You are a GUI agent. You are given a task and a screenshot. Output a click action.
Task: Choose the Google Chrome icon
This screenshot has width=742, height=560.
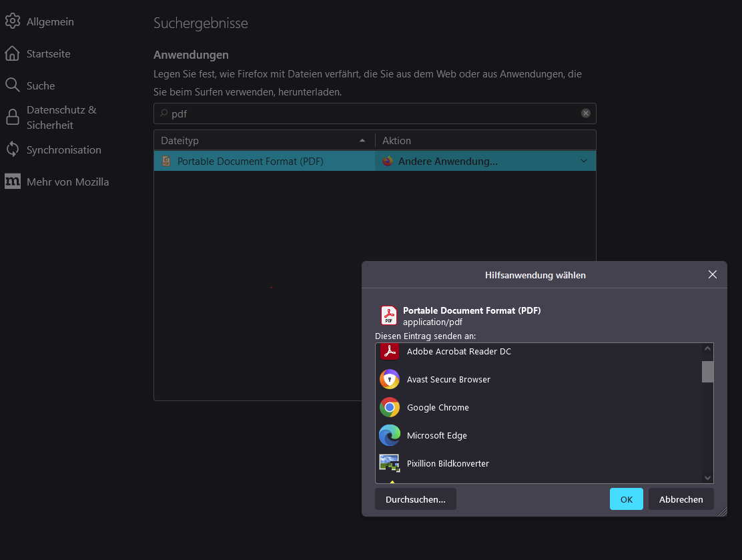389,407
